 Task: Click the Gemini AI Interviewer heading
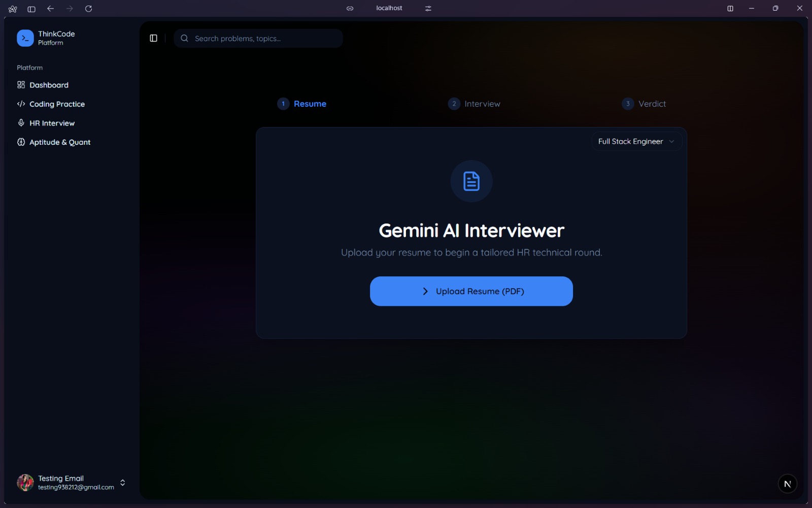pyautogui.click(x=471, y=231)
